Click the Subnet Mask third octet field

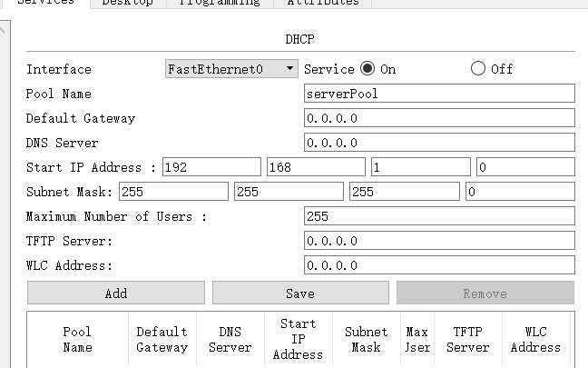(x=405, y=192)
